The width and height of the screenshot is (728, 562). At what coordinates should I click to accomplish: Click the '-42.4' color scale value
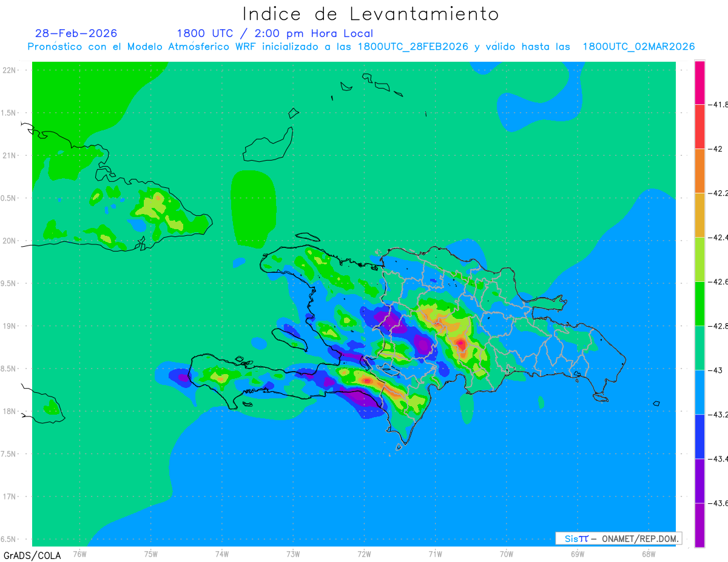click(x=719, y=237)
